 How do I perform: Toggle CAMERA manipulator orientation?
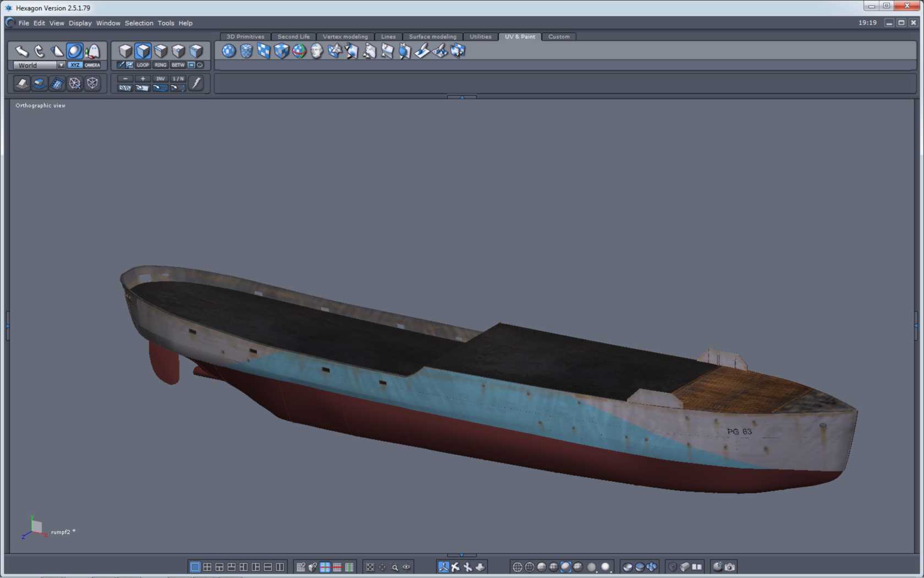(x=92, y=65)
